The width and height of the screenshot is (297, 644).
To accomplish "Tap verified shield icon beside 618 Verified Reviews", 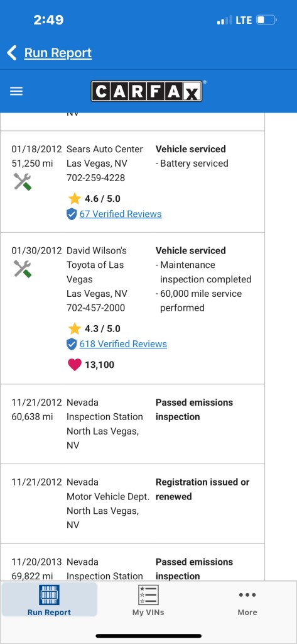I will click(x=72, y=344).
